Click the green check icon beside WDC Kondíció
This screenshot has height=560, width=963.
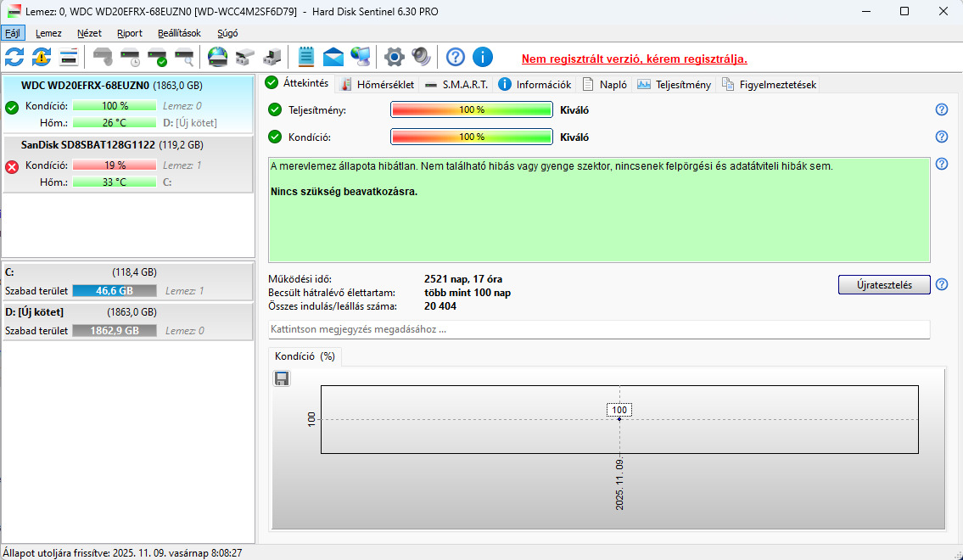pos(12,108)
